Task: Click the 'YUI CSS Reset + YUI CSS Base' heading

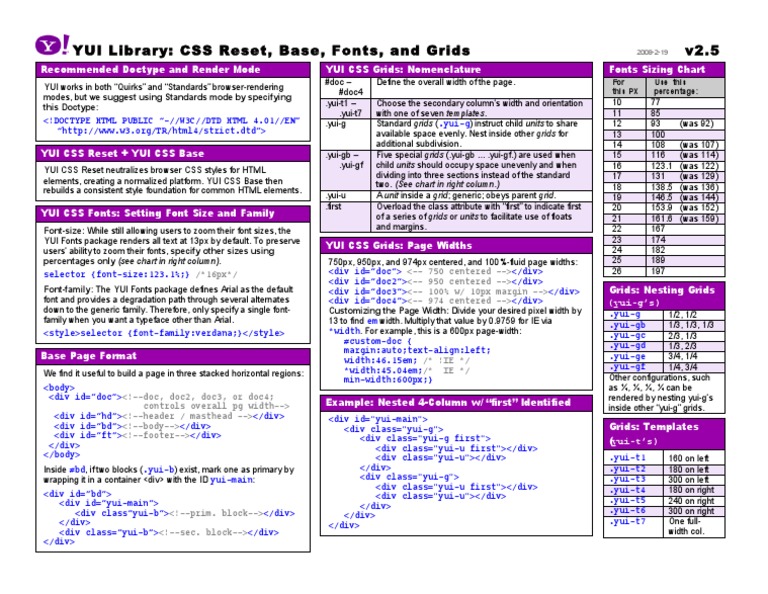Action: pyautogui.click(x=122, y=153)
